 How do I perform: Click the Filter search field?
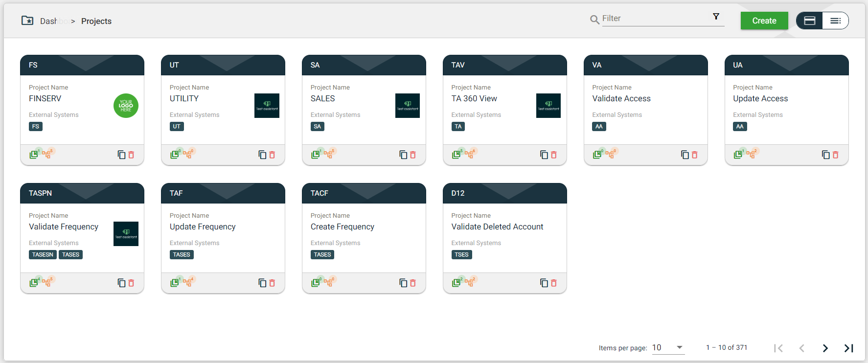[656, 19]
